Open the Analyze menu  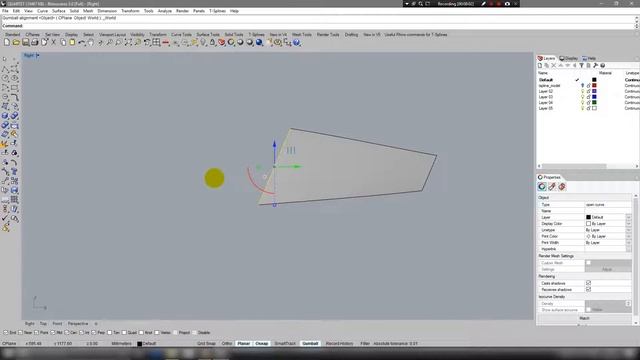(x=164, y=11)
